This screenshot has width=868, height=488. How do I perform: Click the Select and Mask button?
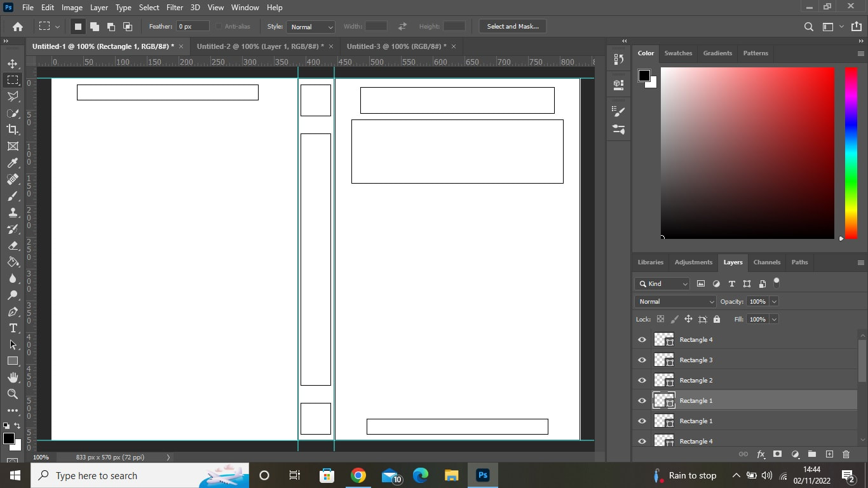click(x=513, y=27)
